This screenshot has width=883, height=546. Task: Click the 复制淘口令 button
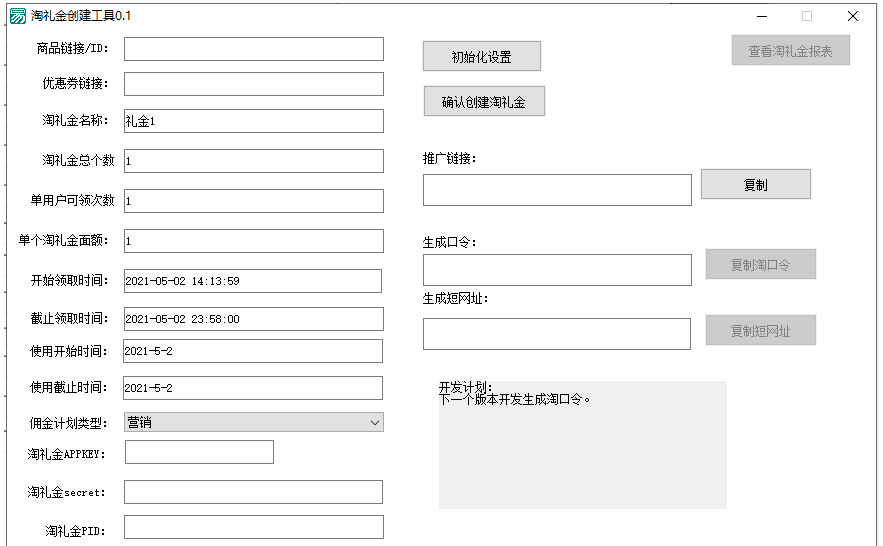pos(760,265)
